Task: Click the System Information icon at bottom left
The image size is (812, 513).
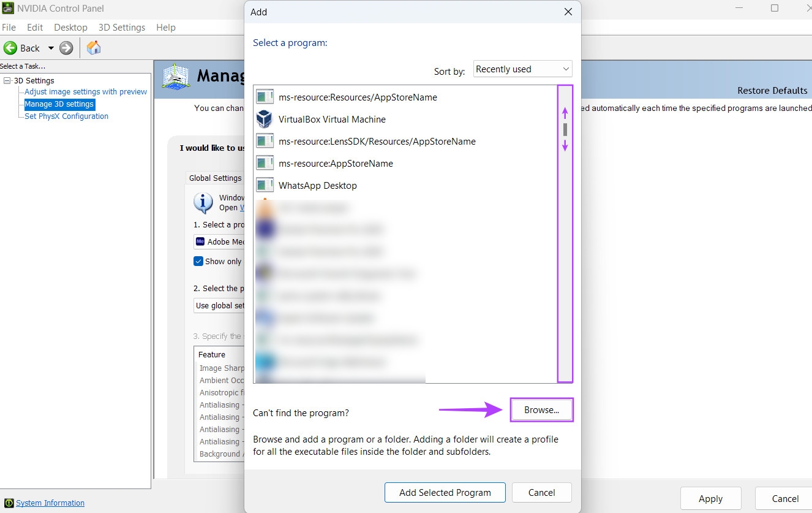Action: 9,503
